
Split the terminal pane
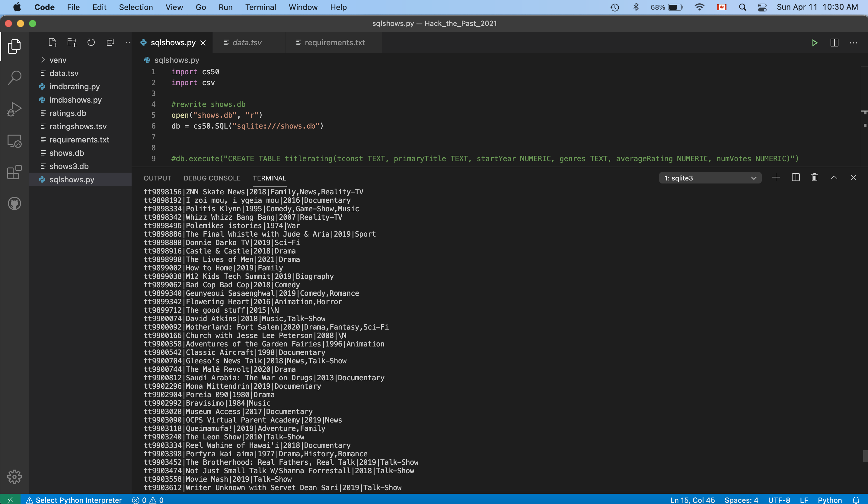(796, 177)
